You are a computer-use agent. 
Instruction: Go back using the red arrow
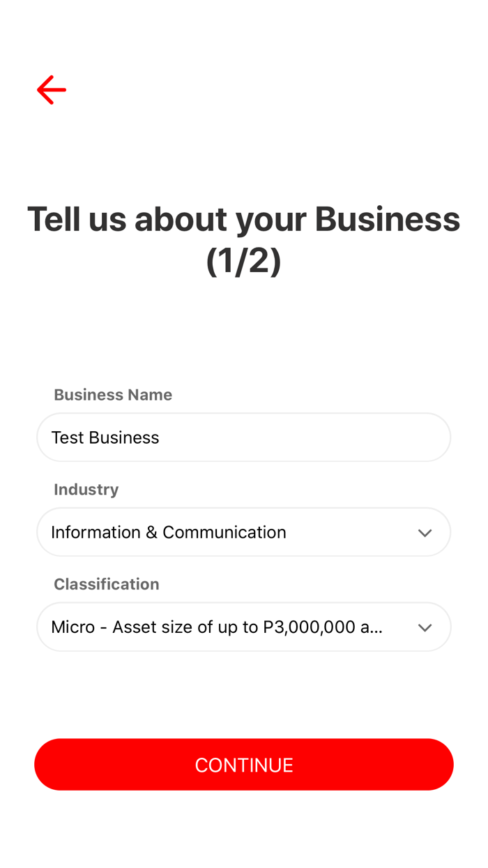(x=52, y=90)
